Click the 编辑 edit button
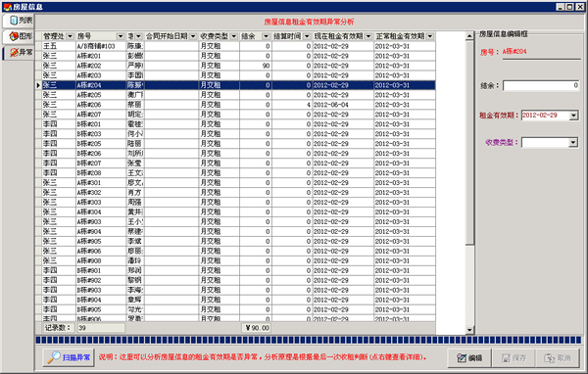 (x=469, y=358)
